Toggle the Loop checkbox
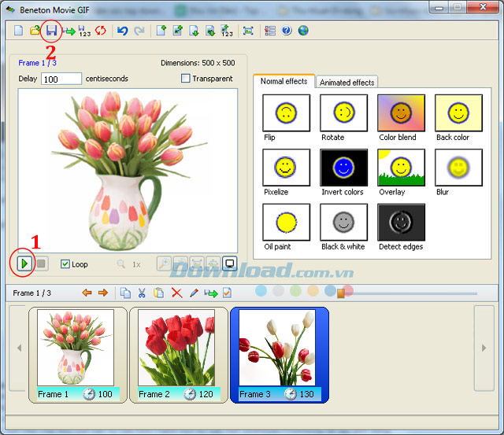The image size is (504, 435). point(65,264)
